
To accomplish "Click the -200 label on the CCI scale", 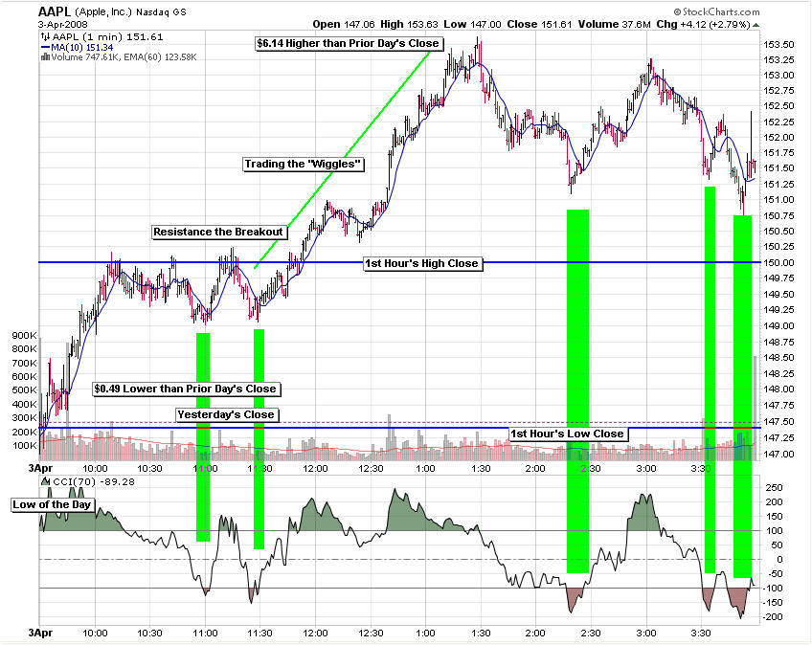I will (x=773, y=617).
